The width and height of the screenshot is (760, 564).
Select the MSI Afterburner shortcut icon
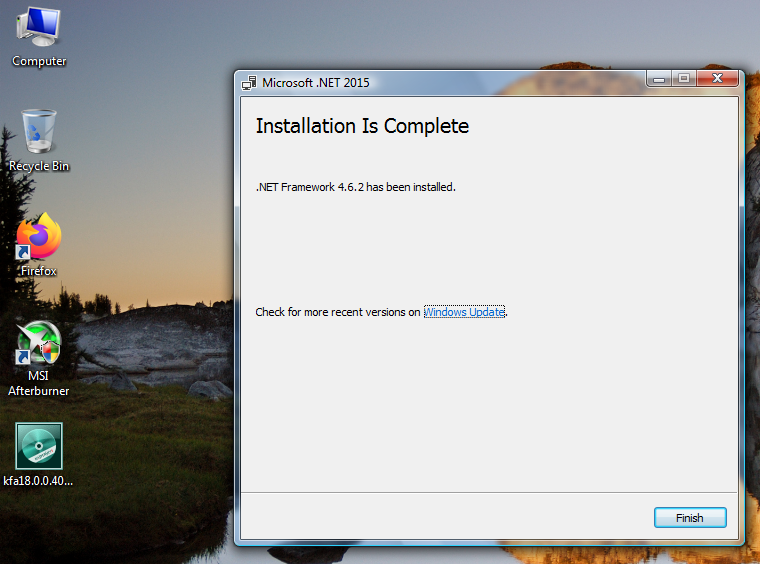[x=39, y=359]
